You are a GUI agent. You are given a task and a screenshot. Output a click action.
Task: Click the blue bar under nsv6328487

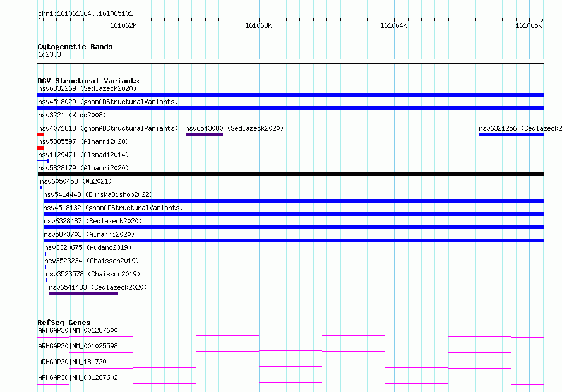[x=294, y=227]
